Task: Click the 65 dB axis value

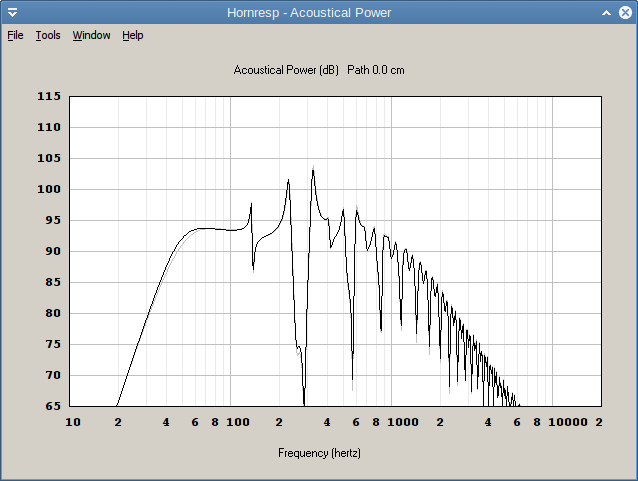Action: tap(53, 406)
